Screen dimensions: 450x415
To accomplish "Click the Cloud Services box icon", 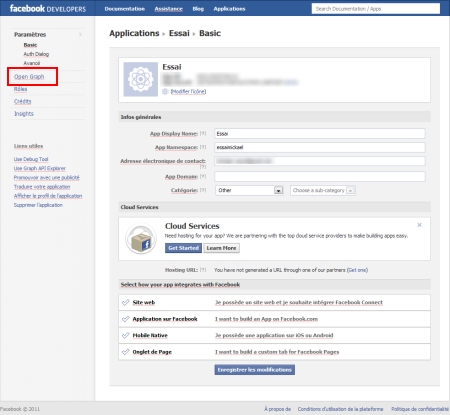I will (141, 239).
